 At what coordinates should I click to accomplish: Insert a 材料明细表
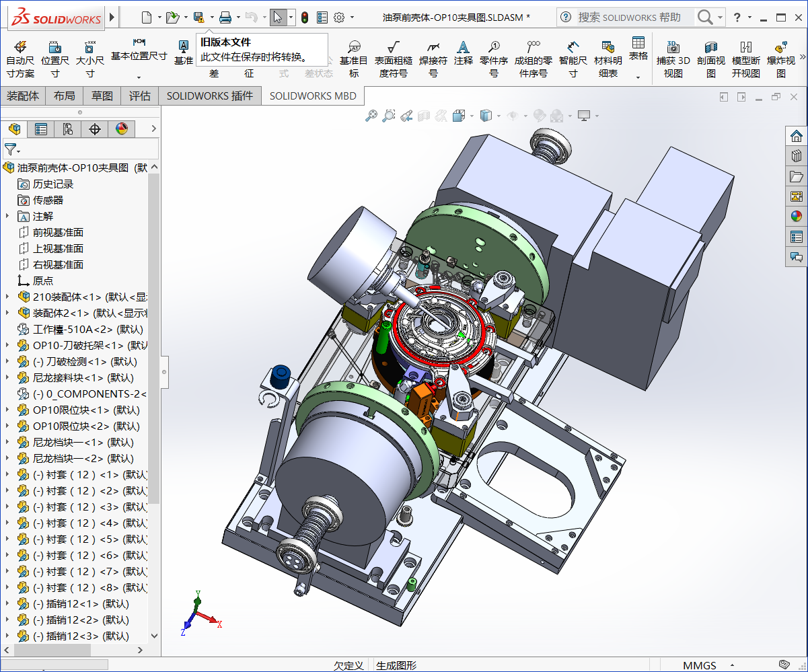coord(608,59)
